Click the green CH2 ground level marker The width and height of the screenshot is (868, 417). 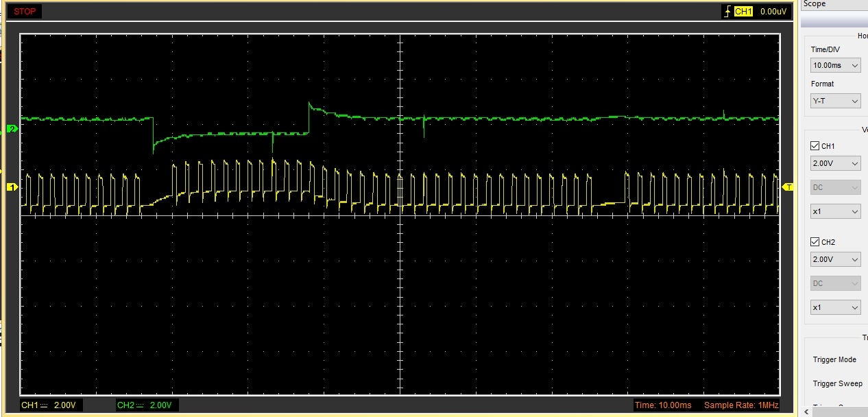click(12, 129)
